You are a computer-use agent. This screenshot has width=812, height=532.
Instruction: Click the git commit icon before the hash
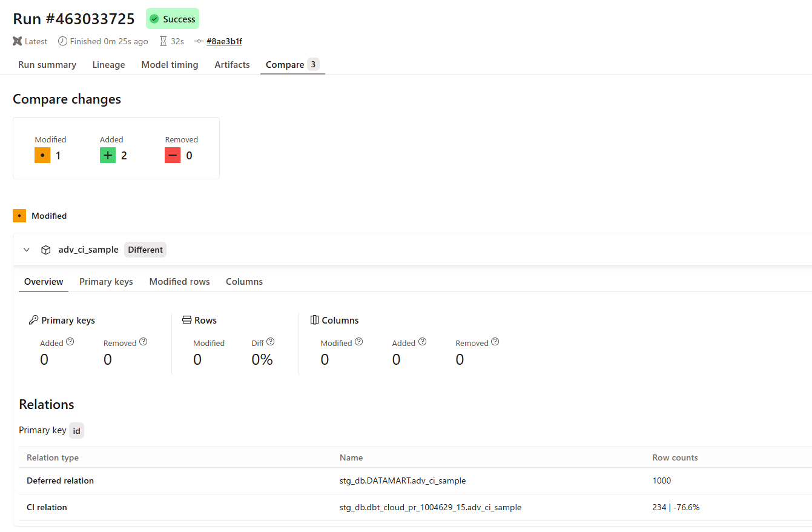[x=199, y=41]
